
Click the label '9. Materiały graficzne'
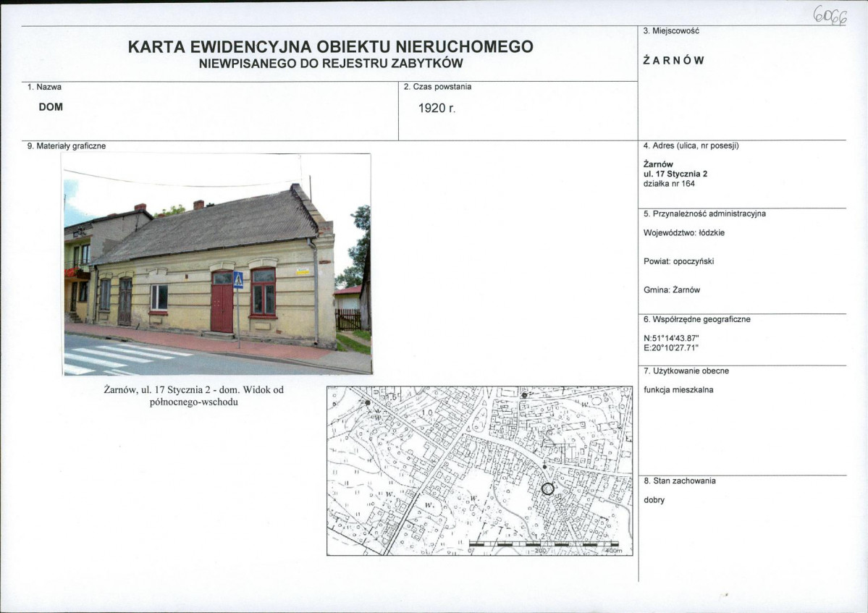[67, 146]
